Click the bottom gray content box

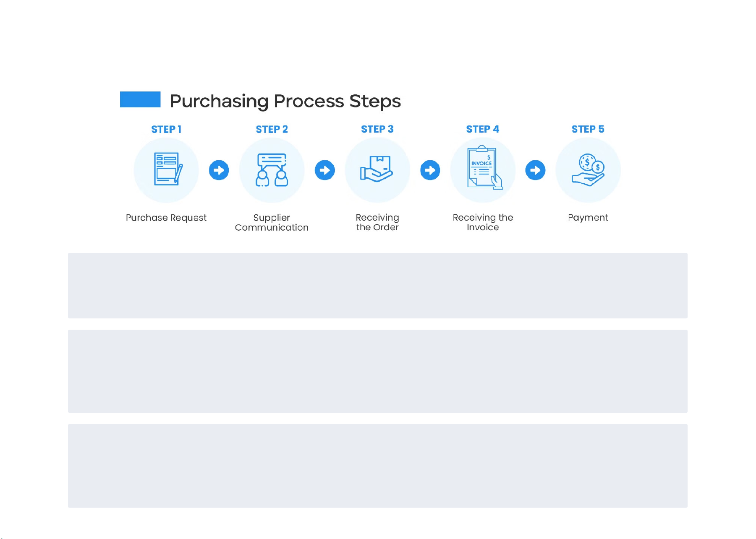pos(377,466)
